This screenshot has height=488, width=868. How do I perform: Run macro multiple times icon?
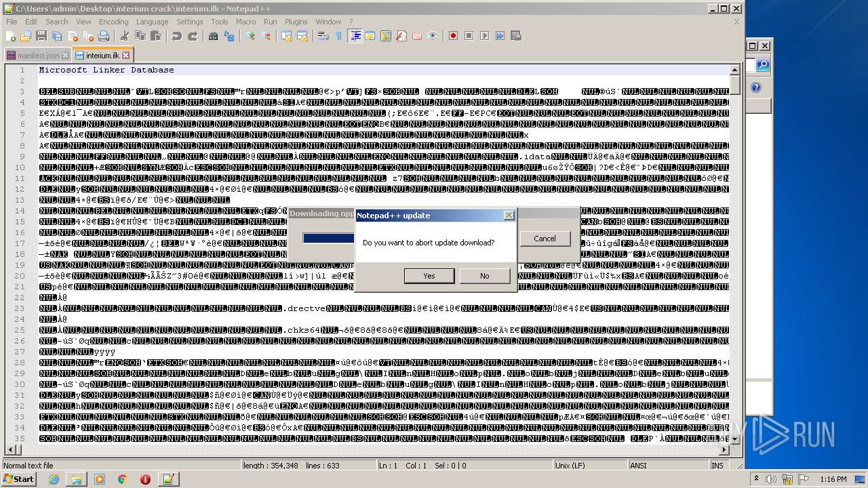(x=500, y=36)
